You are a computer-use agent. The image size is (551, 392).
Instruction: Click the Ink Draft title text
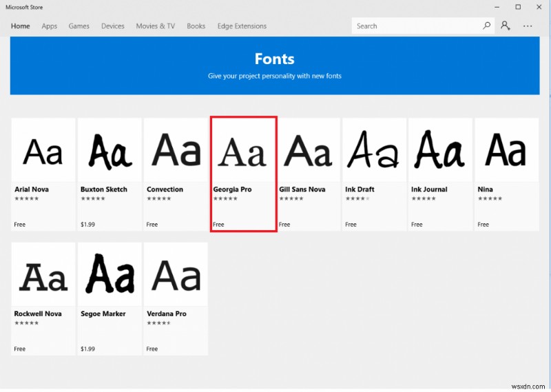(360, 189)
